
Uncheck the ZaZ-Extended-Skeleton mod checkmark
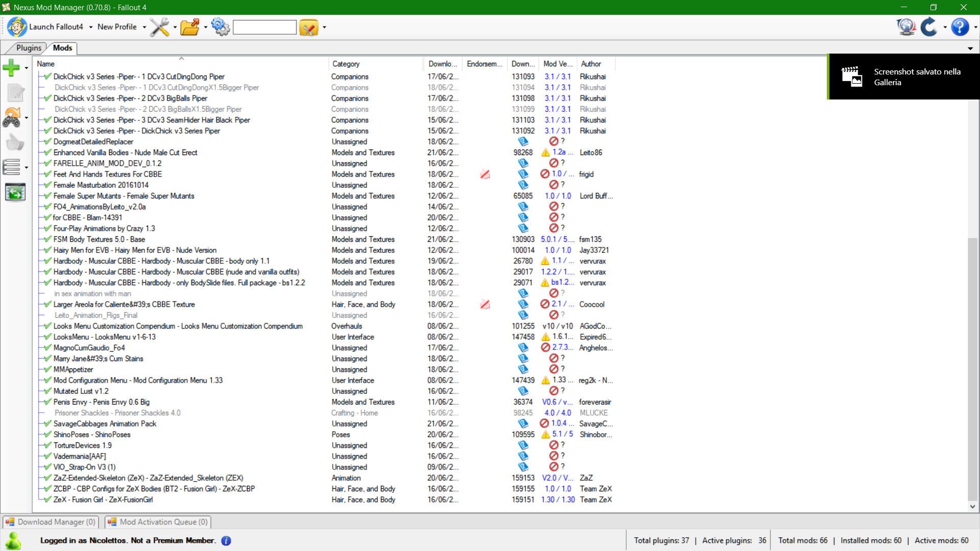(48, 478)
